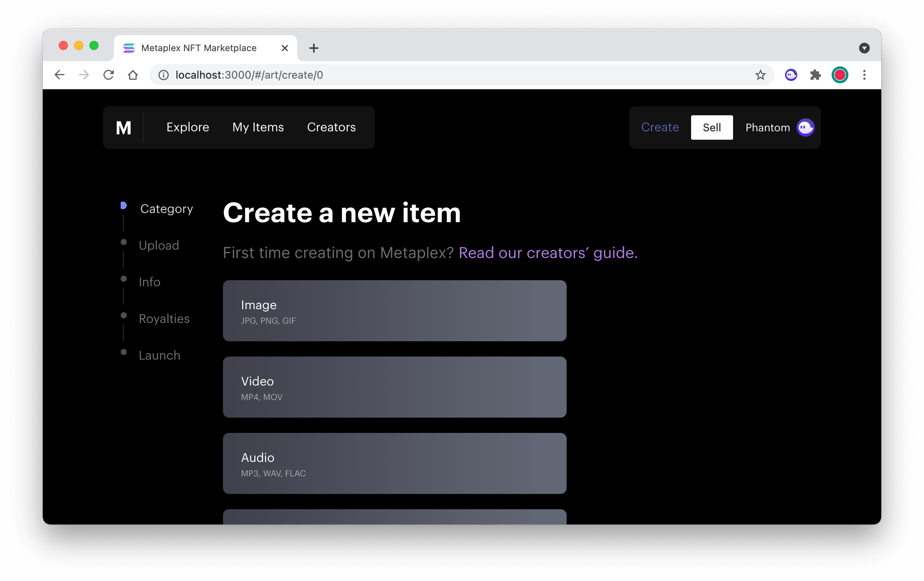This screenshot has height=581, width=924.
Task: Open site info icon in address bar
Action: pyautogui.click(x=164, y=75)
